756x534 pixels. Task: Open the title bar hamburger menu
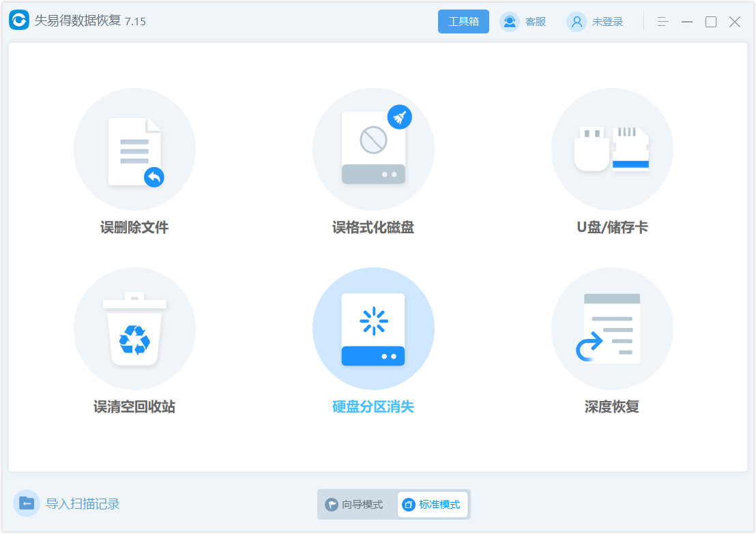[663, 22]
